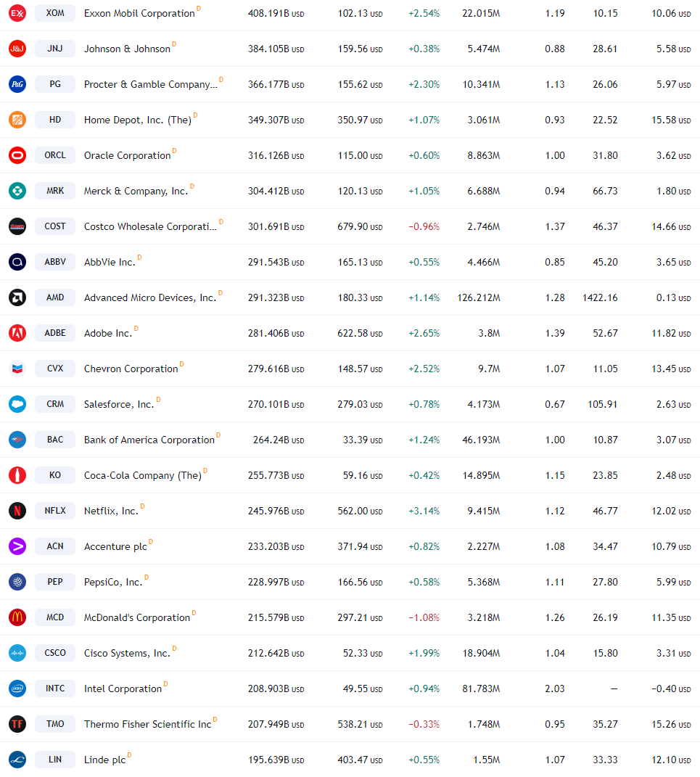Click the PepsiCo logo icon
Image resolution: width=700 pixels, height=777 pixels.
pyautogui.click(x=17, y=582)
